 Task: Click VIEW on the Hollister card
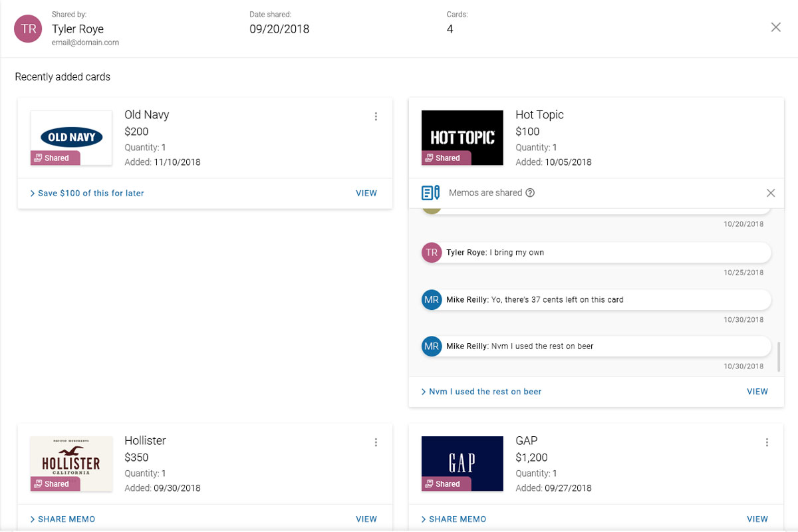tap(366, 519)
